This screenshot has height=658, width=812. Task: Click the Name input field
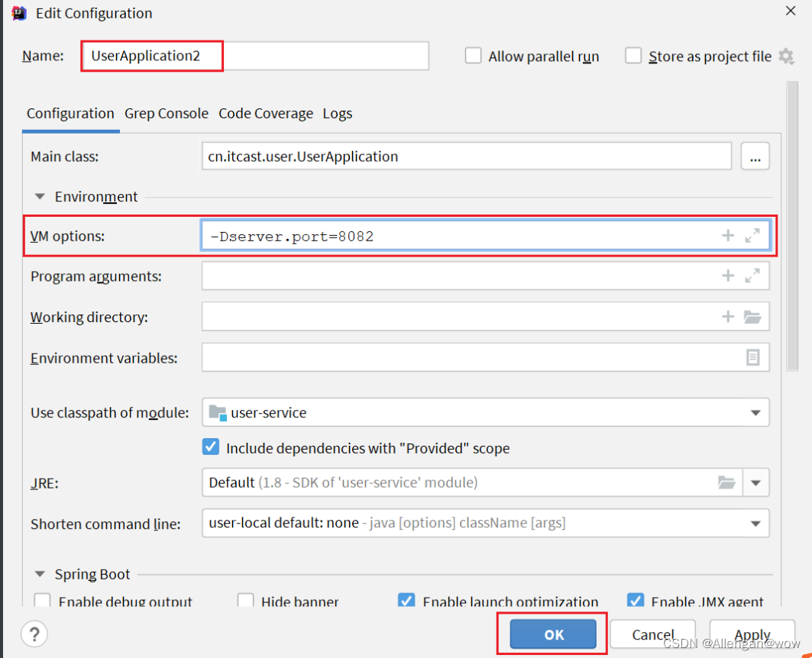[255, 56]
